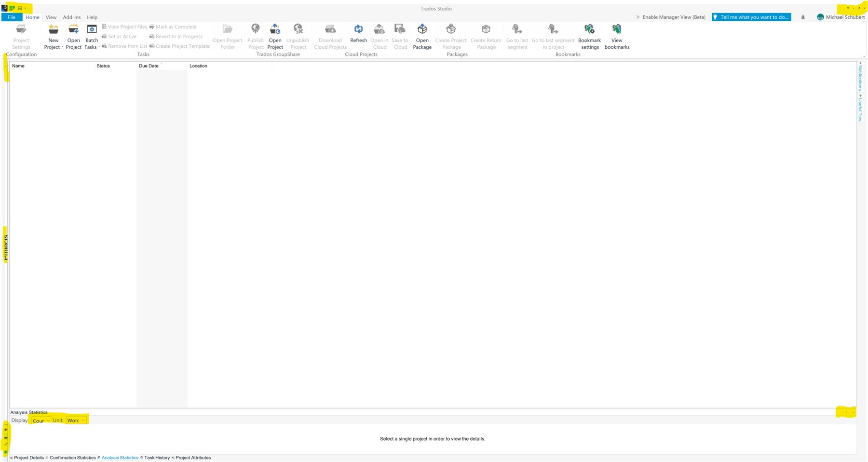Sort by Location column header

[230, 66]
